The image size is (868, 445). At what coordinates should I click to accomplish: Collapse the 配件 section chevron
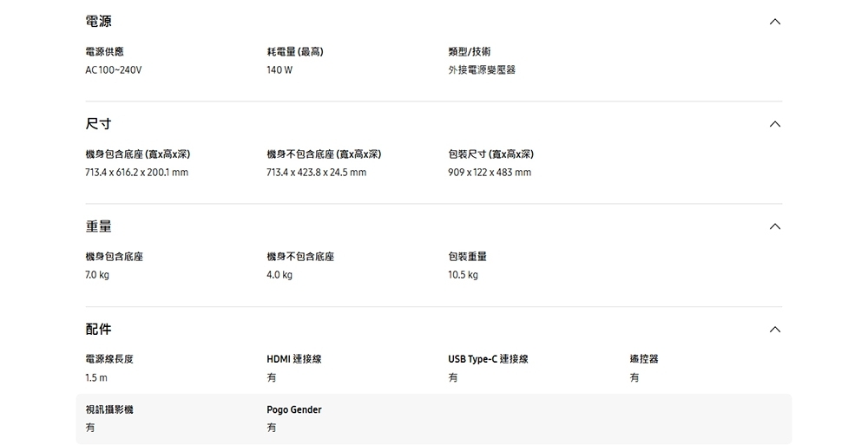click(775, 330)
